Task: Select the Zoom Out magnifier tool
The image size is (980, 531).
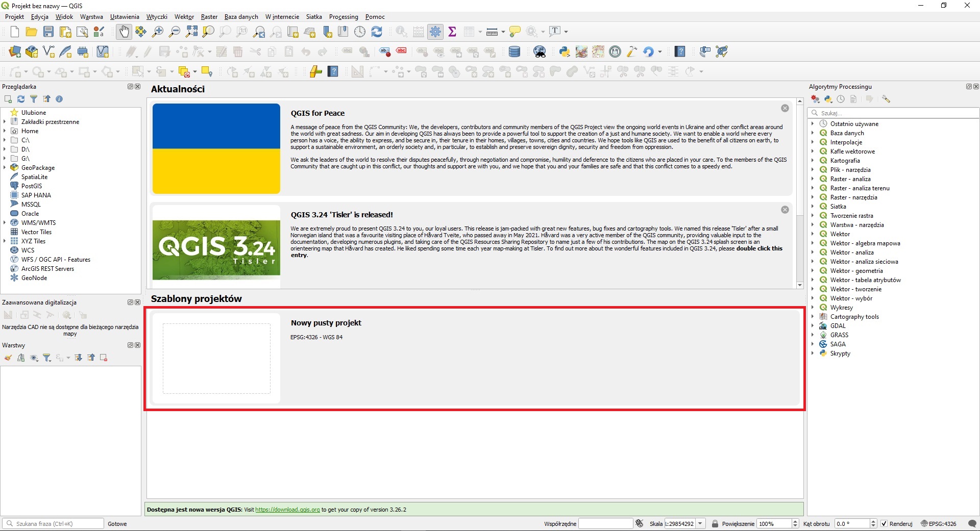Action: [175, 32]
